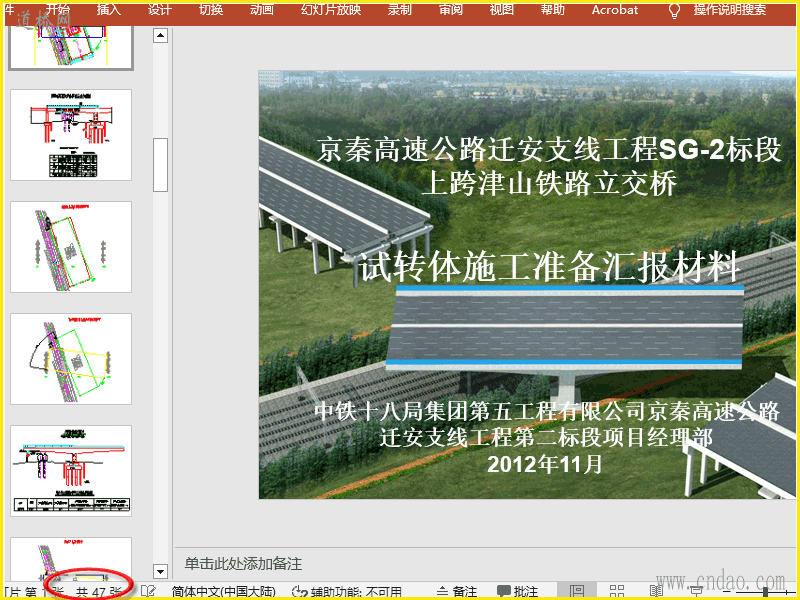Select the bridge cross-section drawing thumbnail with black table
The image size is (800, 600).
71,135
